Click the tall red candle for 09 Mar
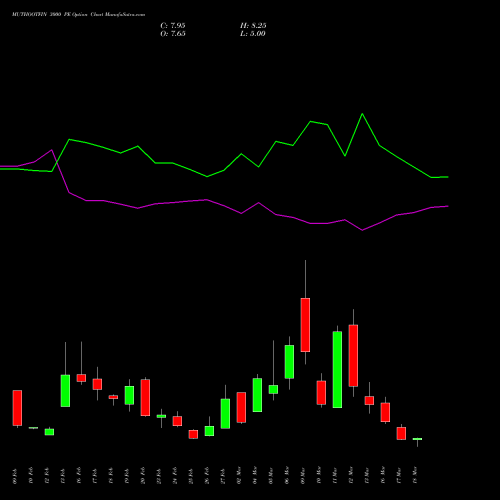Viewport: 500px width, 500px height. (305, 325)
